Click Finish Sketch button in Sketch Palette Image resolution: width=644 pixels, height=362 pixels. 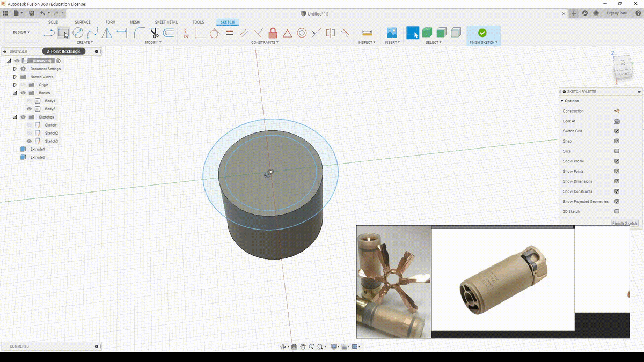tap(625, 223)
